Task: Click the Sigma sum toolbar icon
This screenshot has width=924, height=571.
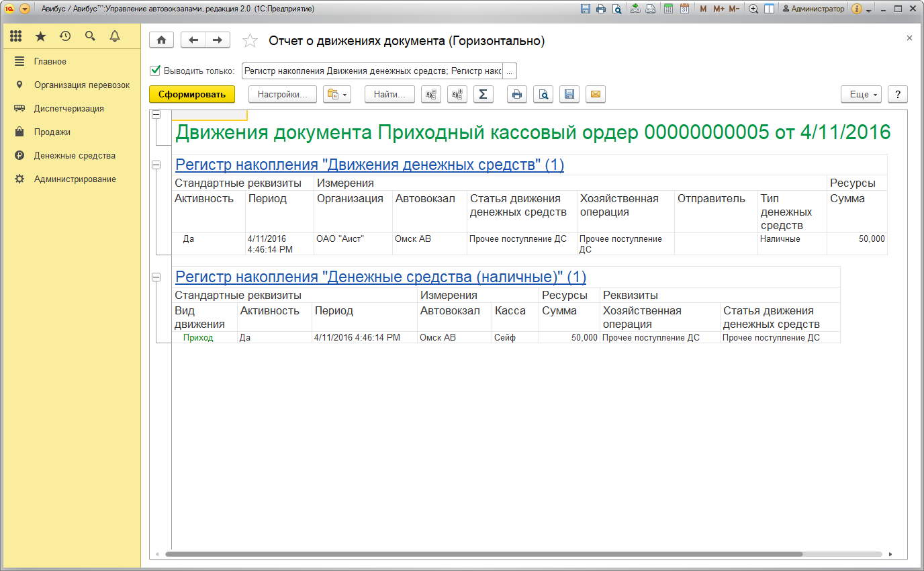Action: click(x=483, y=95)
